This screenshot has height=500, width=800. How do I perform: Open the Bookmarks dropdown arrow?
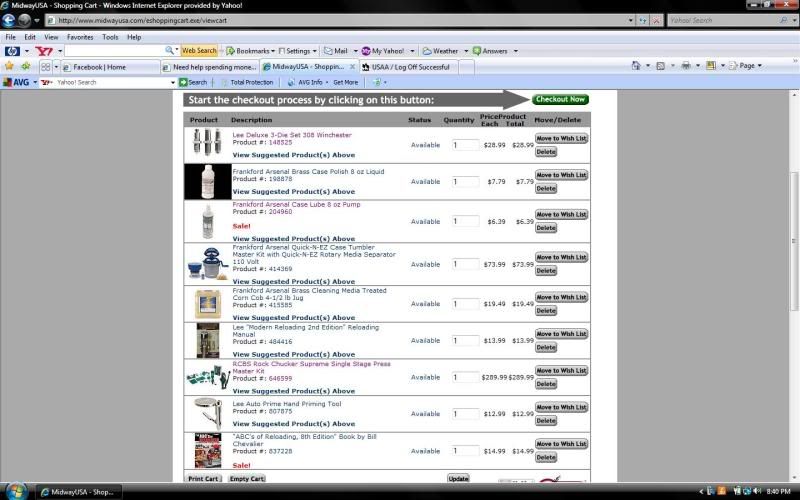pyautogui.click(x=273, y=51)
